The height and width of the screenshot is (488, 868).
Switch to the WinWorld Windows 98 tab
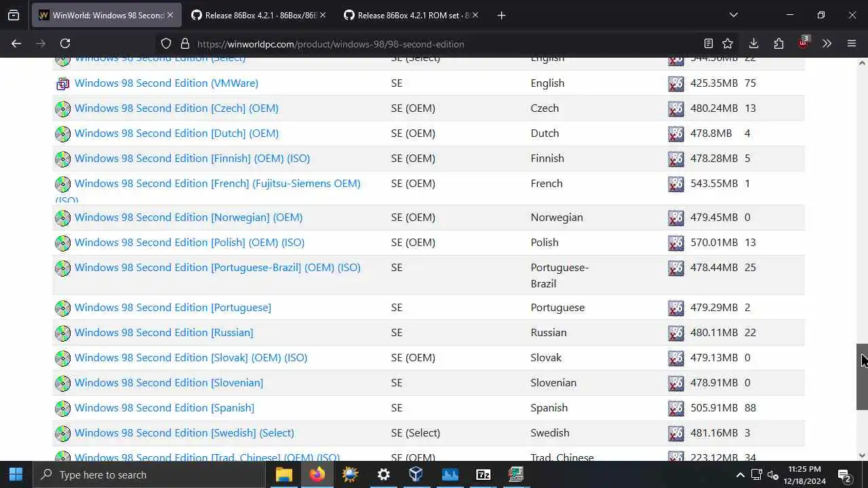coord(106,15)
